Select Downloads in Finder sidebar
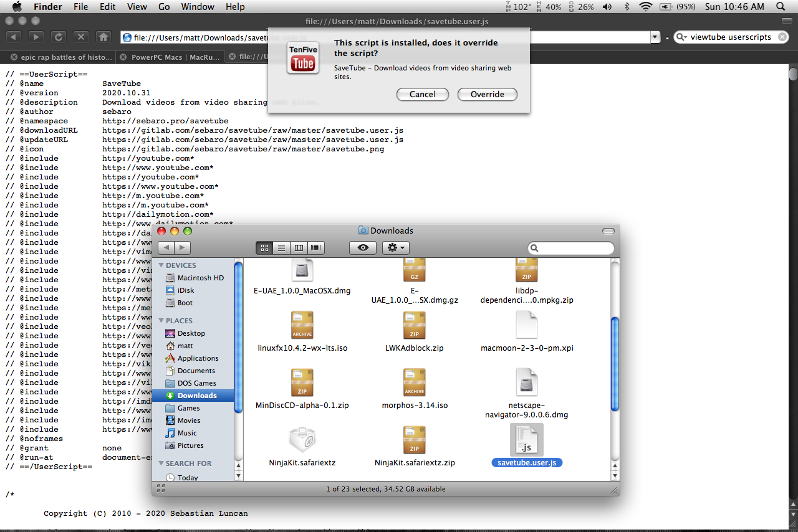The image size is (798, 532). (x=194, y=396)
